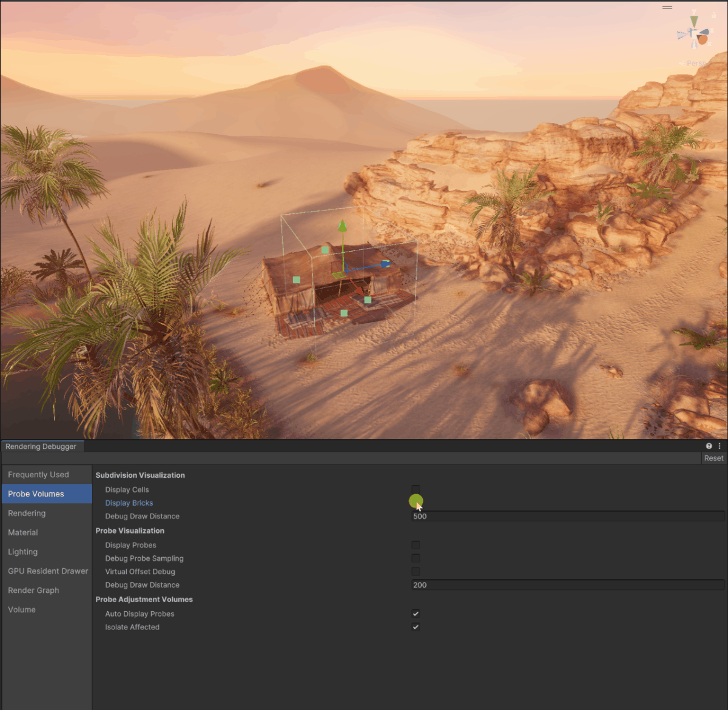This screenshot has height=710, width=728.
Task: Open the Rendering Debugger kebab options menu
Action: coord(720,446)
